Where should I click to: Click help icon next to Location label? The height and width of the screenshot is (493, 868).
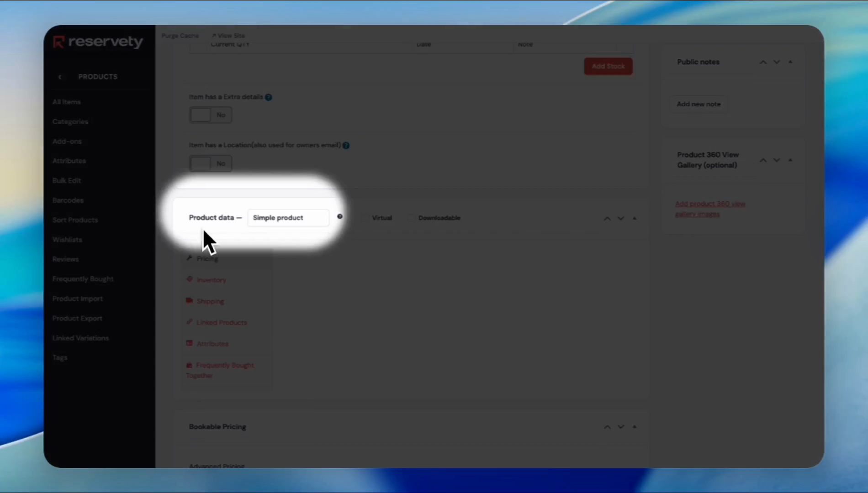[x=346, y=146]
